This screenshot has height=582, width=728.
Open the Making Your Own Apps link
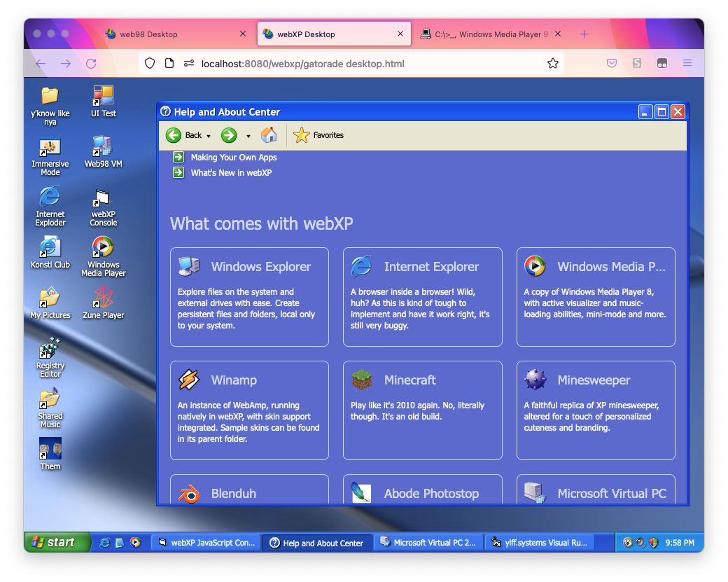click(x=234, y=158)
